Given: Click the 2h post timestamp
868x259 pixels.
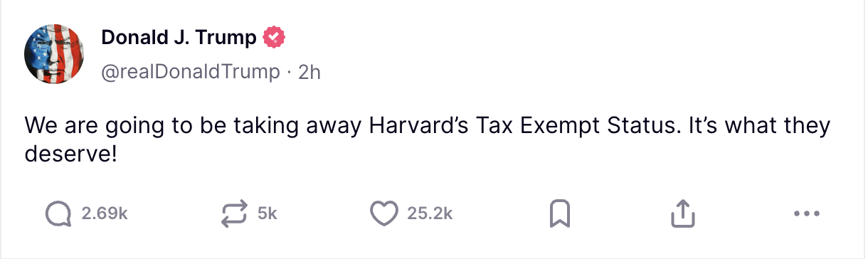Looking at the screenshot, I should coord(309,72).
